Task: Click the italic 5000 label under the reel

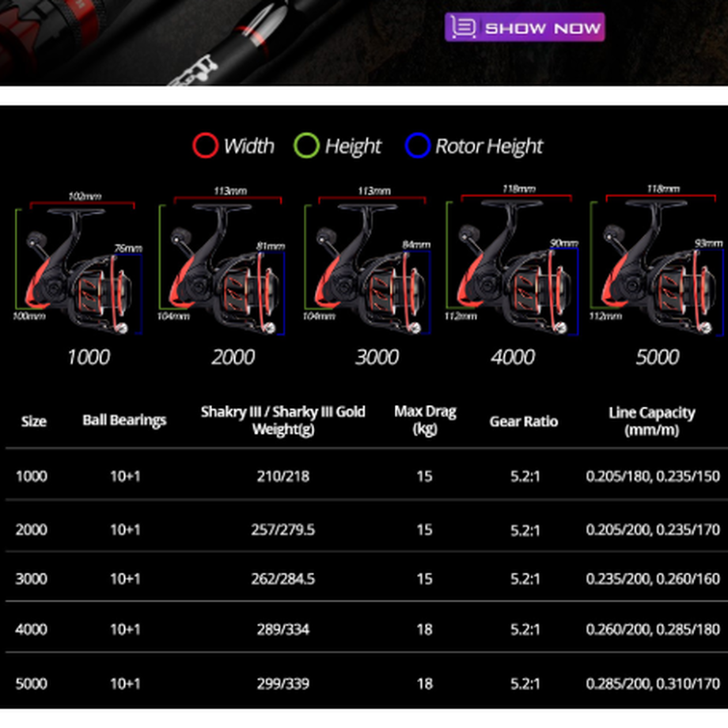Action: click(x=658, y=357)
